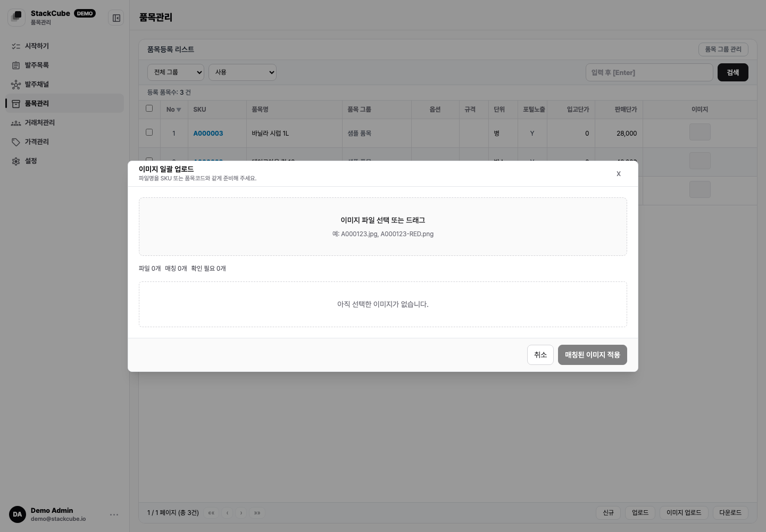Click the StackCube logo icon
Image resolution: width=766 pixels, height=532 pixels.
point(16,18)
